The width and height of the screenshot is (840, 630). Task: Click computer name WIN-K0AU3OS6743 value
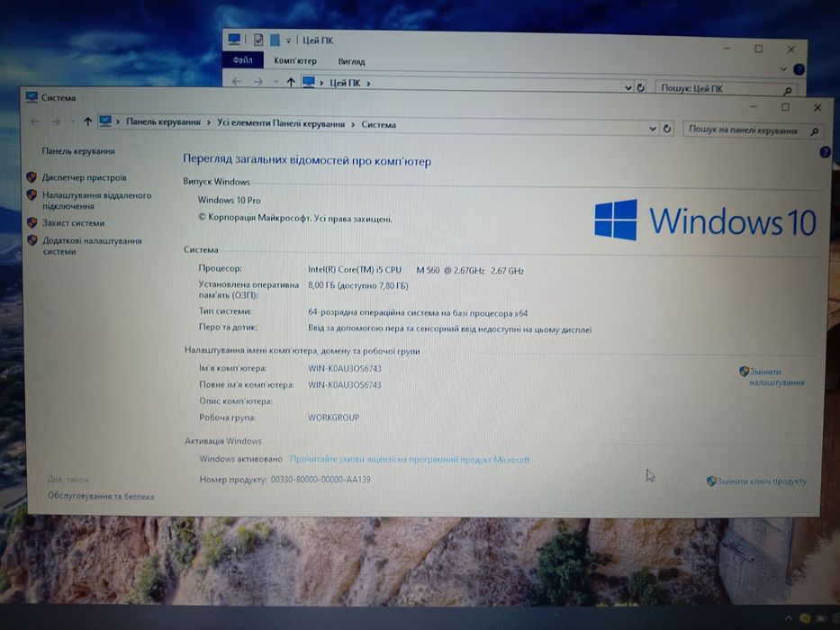click(x=345, y=369)
